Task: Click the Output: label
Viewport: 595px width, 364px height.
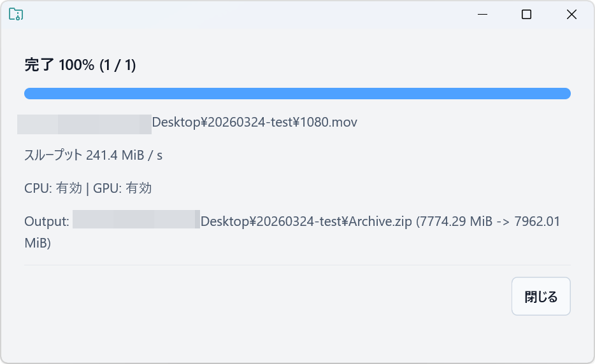Action: (47, 221)
